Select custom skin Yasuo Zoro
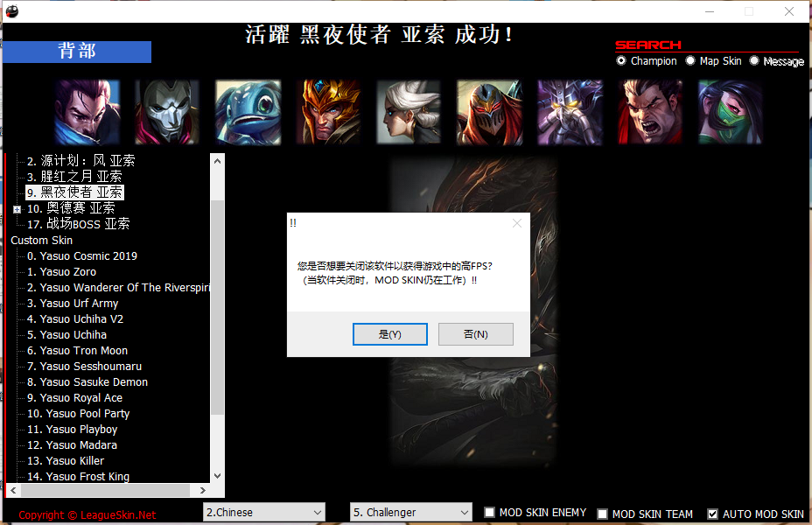This screenshot has height=525, width=812. 61,272
